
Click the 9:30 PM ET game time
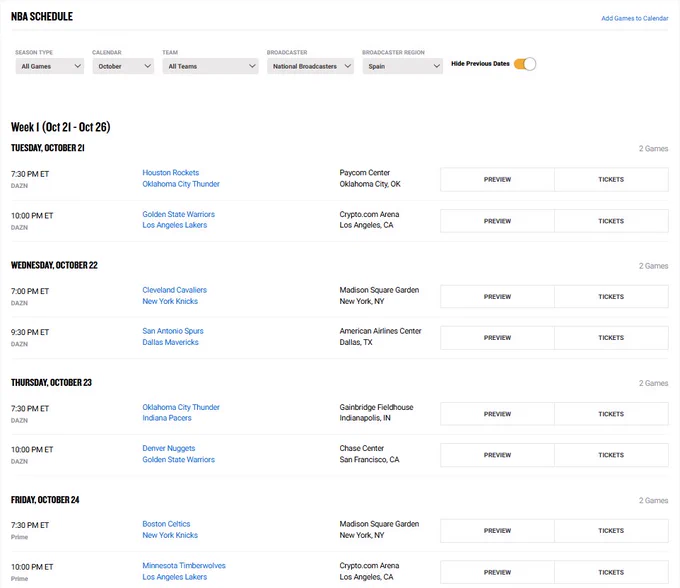(30, 332)
